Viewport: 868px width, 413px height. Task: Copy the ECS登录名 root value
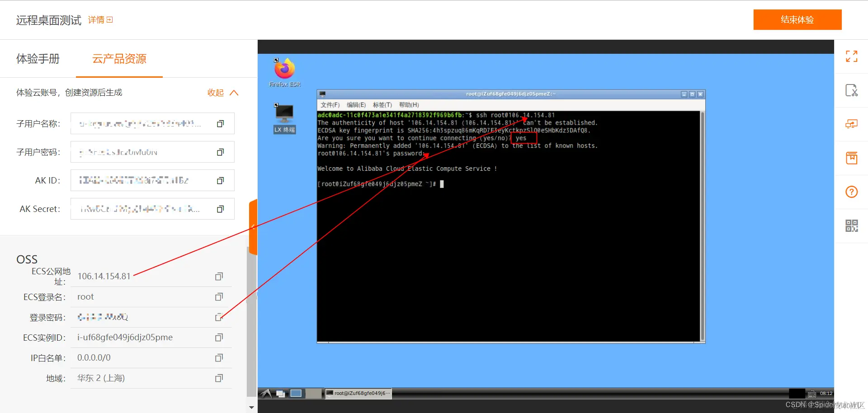coord(219,297)
